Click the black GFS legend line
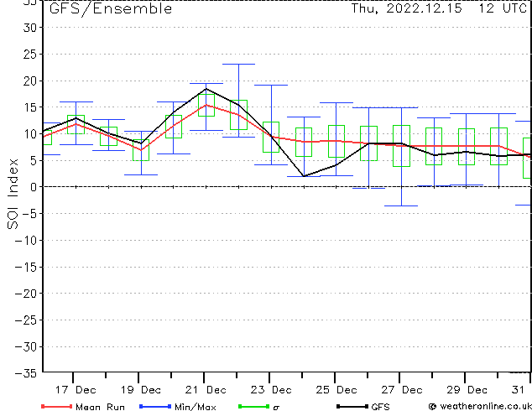The width and height of the screenshot is (532, 411). (352, 406)
